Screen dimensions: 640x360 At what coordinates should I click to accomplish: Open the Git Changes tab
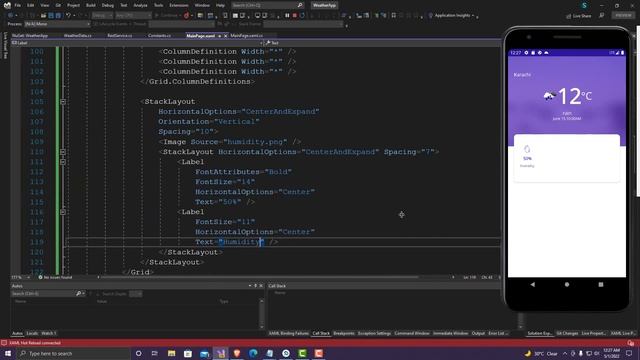pos(567,333)
